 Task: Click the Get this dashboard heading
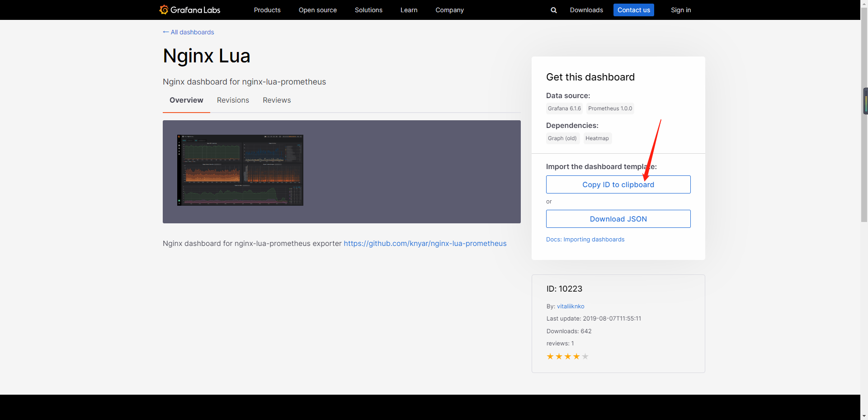coord(590,77)
